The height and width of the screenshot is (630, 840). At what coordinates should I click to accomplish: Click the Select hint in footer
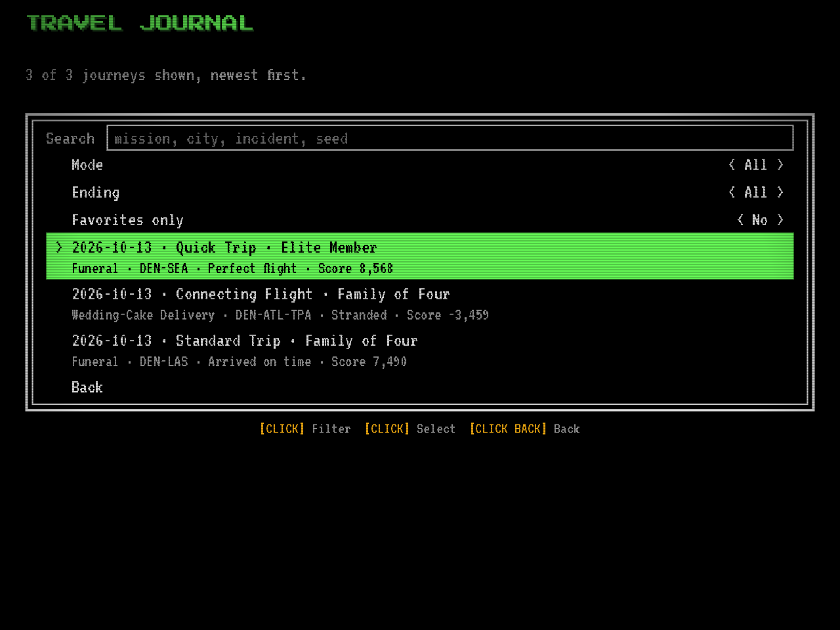(x=410, y=429)
